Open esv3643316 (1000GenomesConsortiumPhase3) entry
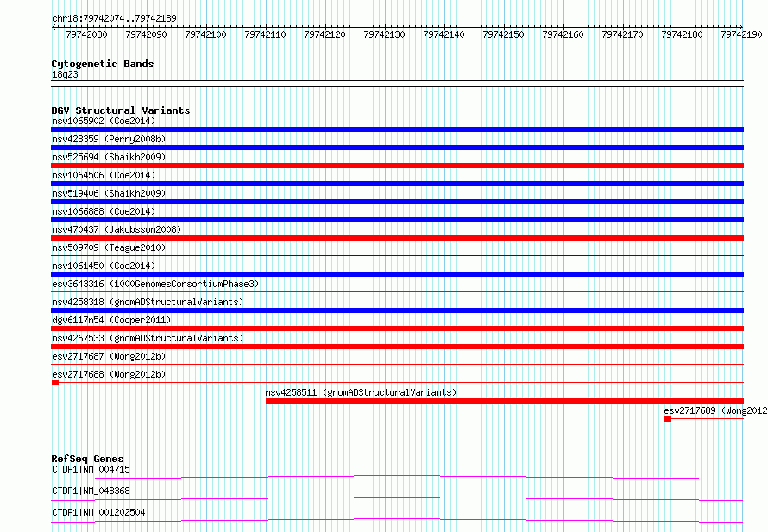Viewport: 768px width, 532px height. click(155, 284)
